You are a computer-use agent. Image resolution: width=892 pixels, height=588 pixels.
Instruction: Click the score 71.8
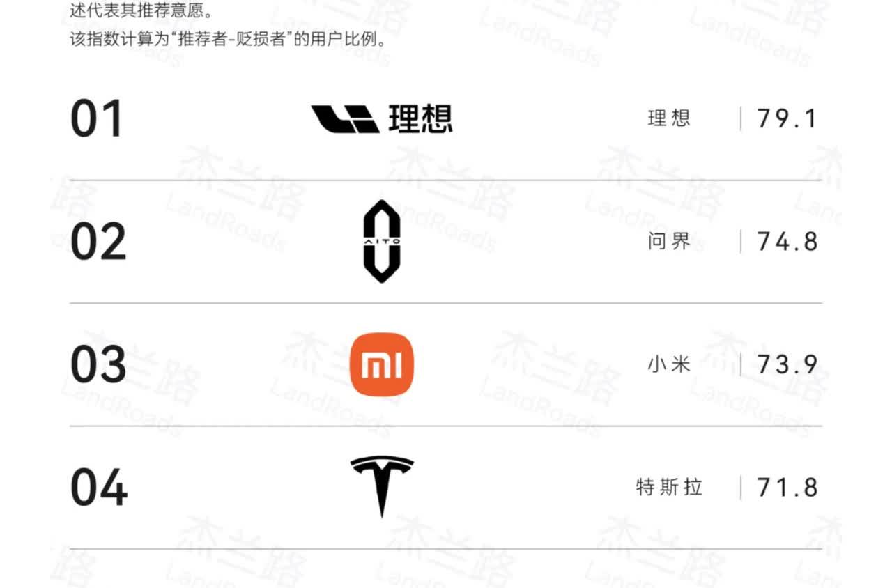787,487
